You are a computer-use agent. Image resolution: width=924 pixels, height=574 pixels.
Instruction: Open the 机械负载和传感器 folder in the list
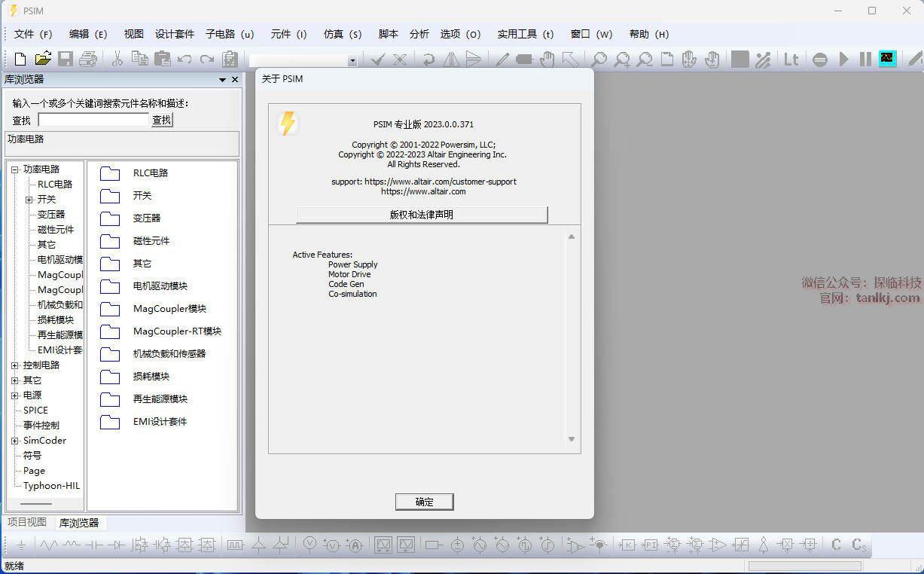point(153,354)
